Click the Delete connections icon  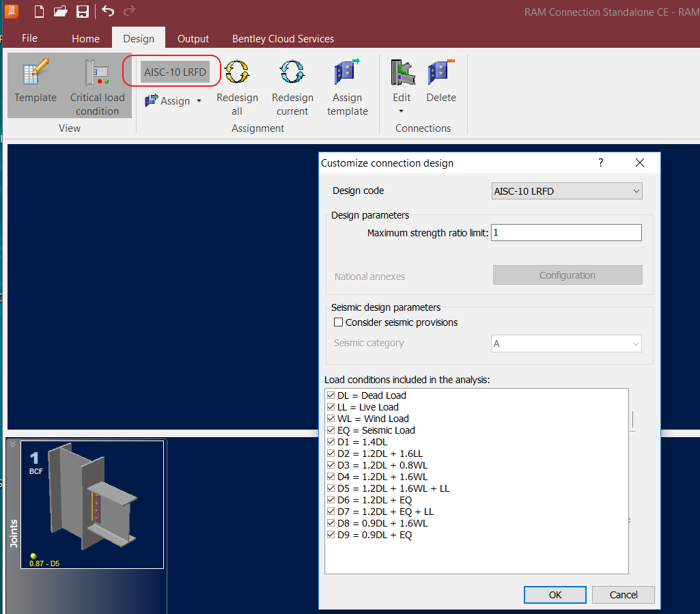pos(440,73)
